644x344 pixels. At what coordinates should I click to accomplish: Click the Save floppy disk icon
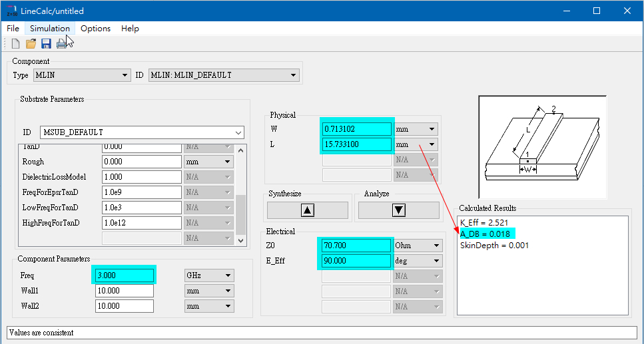click(x=45, y=43)
